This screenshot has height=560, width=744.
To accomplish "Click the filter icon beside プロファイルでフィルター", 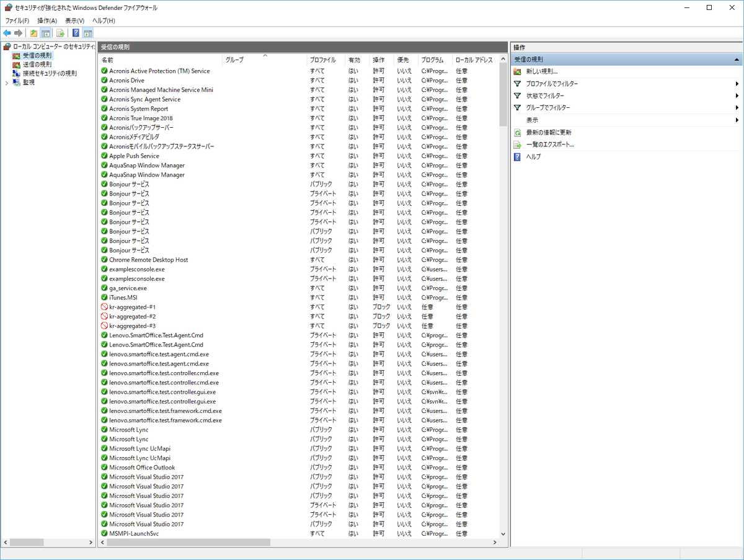I will [x=518, y=84].
